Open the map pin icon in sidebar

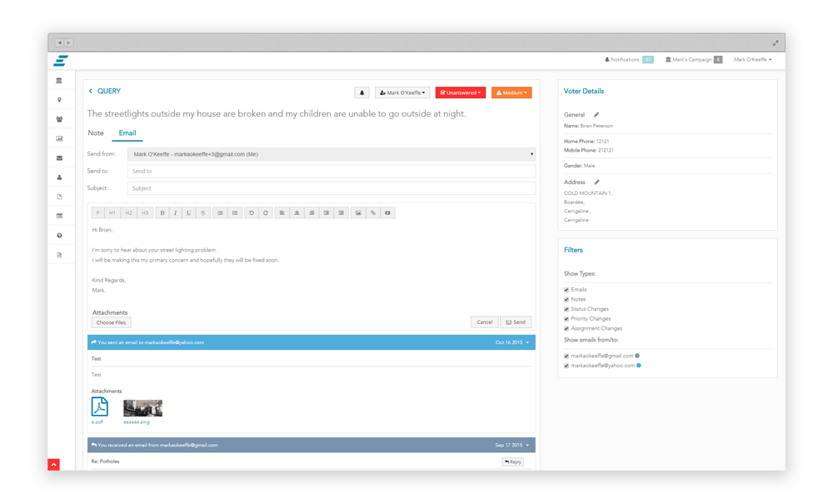tap(59, 100)
